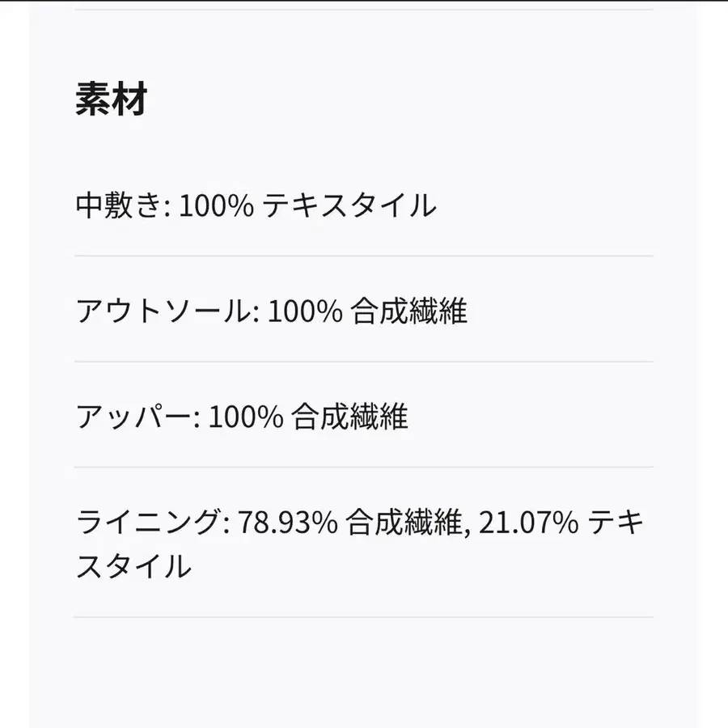Select the ライニング label

point(148,523)
